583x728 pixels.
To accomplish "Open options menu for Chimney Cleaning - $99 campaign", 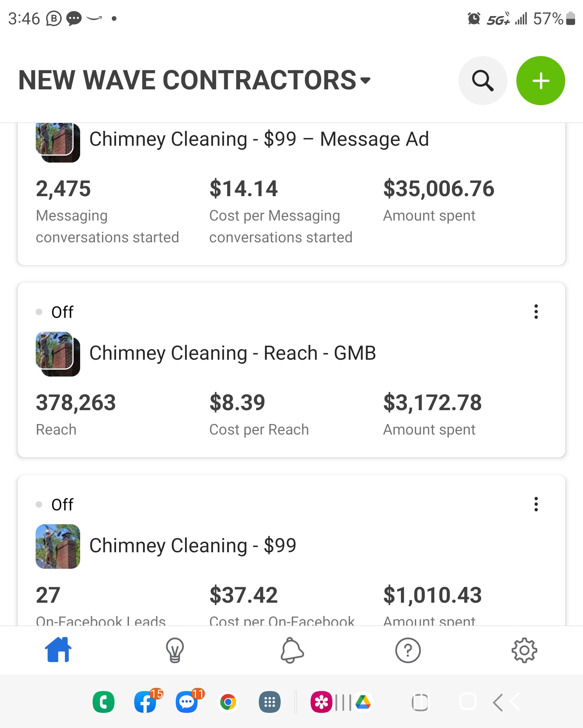I will pyautogui.click(x=536, y=504).
